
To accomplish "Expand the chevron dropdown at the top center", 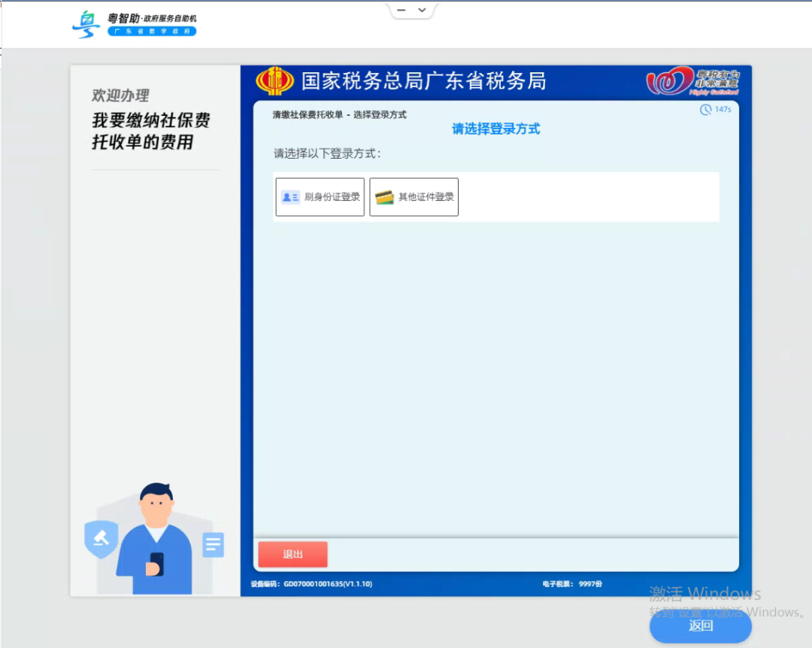I will coord(422,10).
